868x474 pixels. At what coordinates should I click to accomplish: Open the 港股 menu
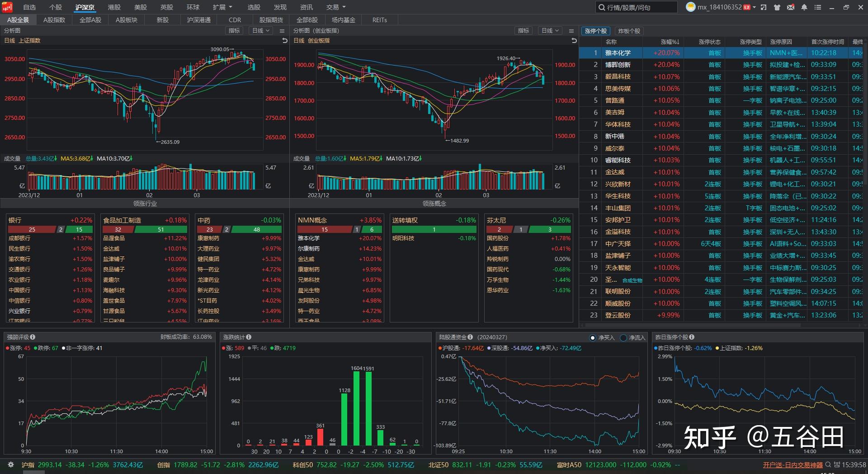click(114, 7)
